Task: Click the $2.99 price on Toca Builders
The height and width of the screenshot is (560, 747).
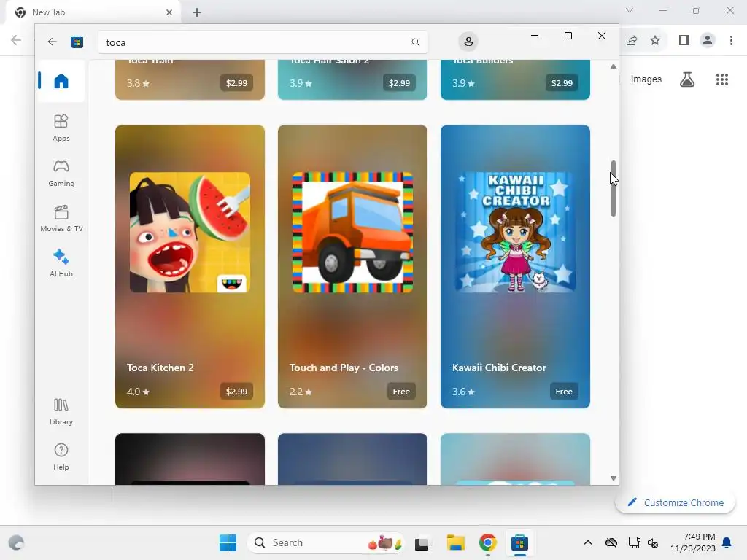Action: click(562, 83)
